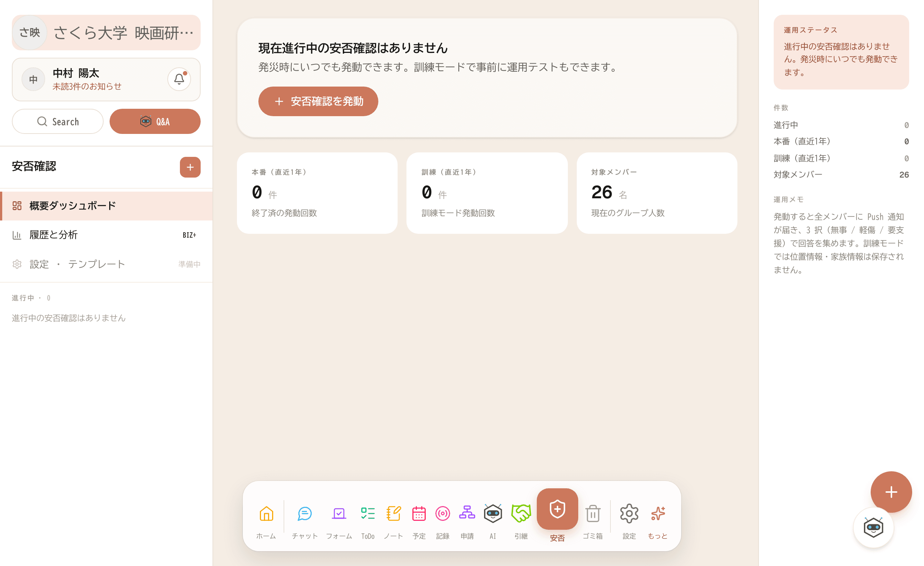Open the ToDo checklist icon
Viewport: 924px width, 566px height.
pyautogui.click(x=368, y=513)
